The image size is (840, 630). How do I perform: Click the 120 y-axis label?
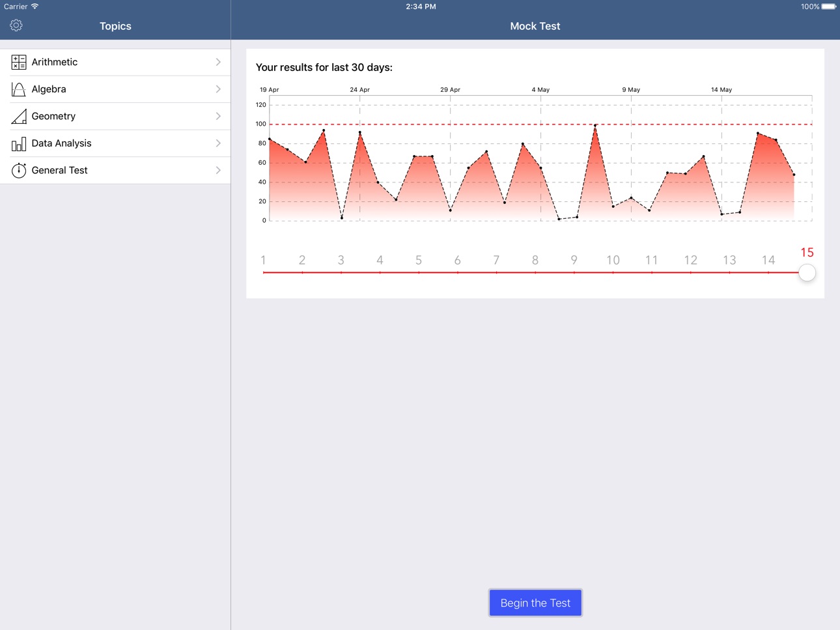pos(261,105)
